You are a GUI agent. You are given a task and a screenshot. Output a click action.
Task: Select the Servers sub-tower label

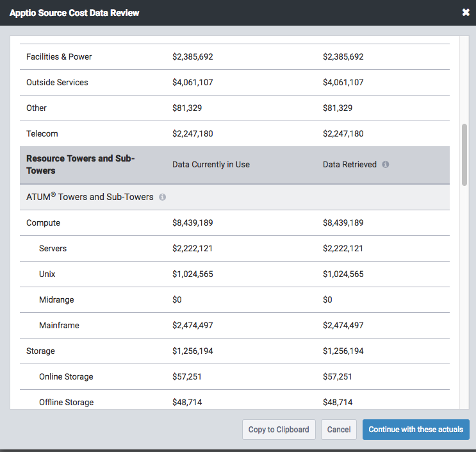(53, 249)
